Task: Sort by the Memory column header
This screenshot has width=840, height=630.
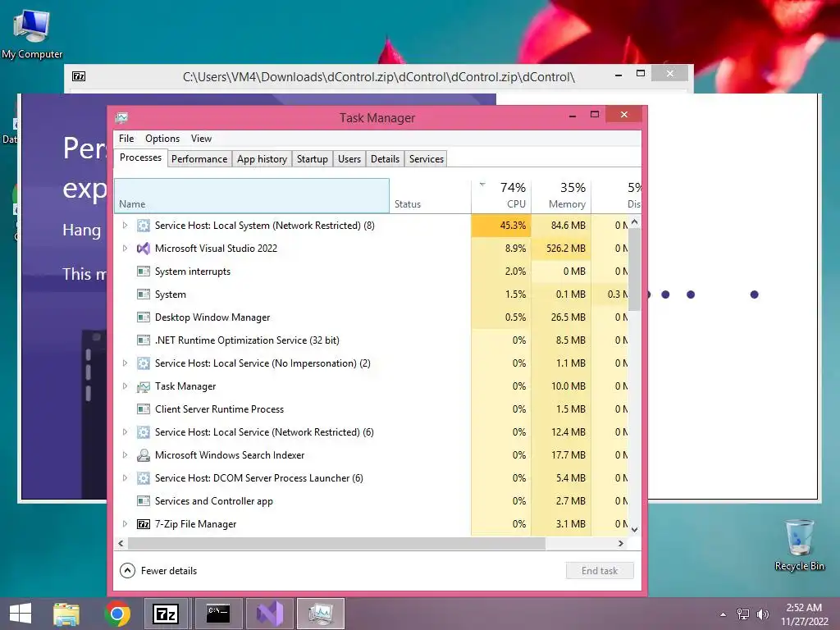Action: point(561,196)
